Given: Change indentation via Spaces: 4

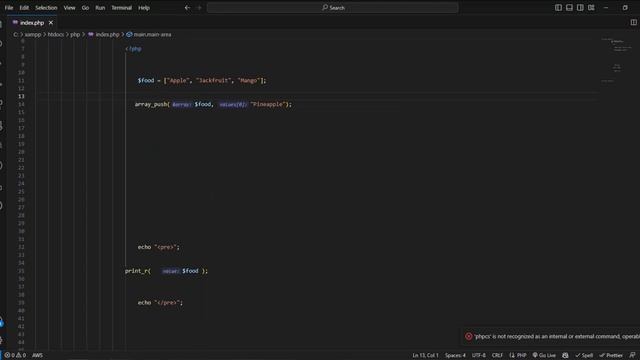Looking at the screenshot, I should click(455, 355).
